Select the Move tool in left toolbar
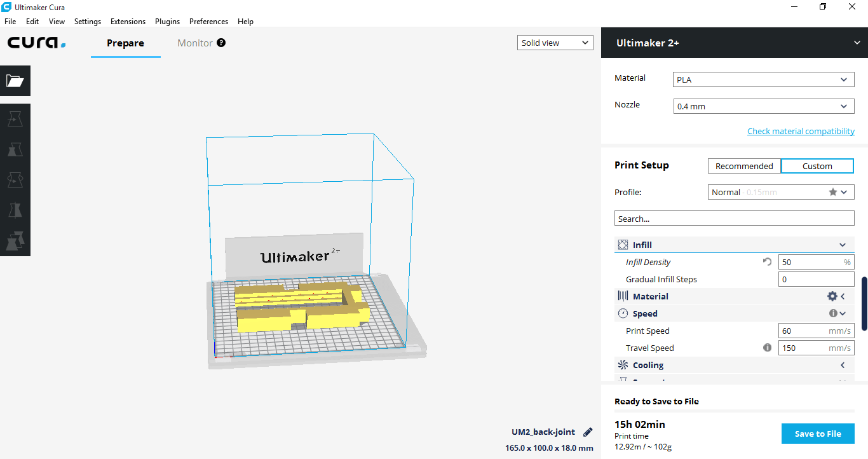 point(15,119)
